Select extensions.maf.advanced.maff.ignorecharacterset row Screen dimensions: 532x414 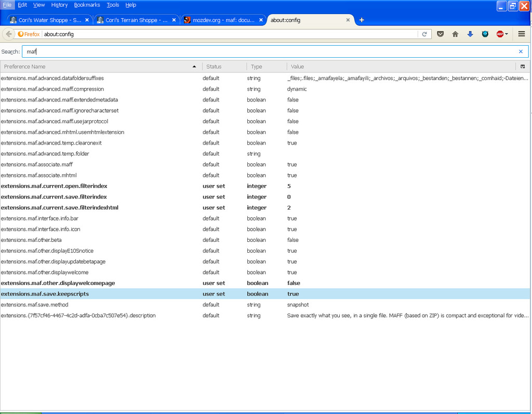pos(265,110)
